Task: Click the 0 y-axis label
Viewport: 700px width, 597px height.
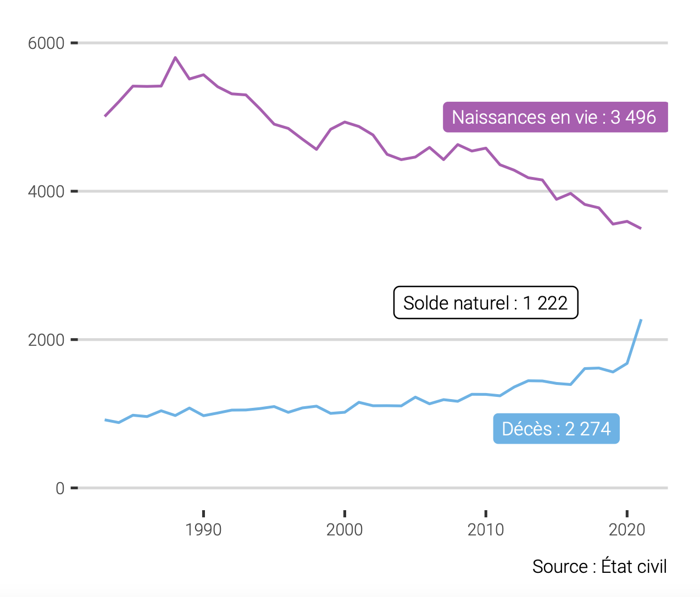Action: click(60, 488)
